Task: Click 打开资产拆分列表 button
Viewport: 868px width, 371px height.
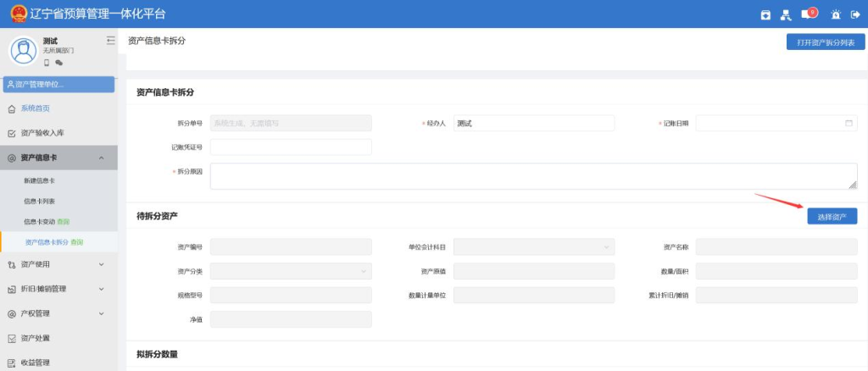Action: tap(826, 42)
